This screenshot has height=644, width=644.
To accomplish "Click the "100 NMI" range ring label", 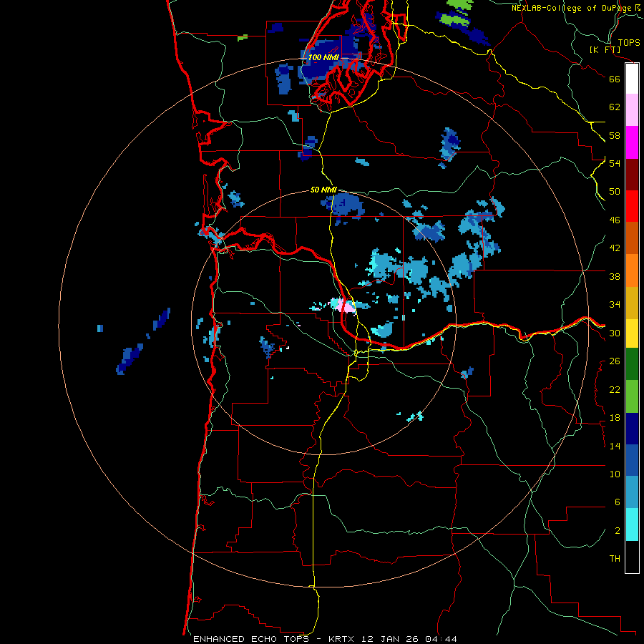I will 323,57.
